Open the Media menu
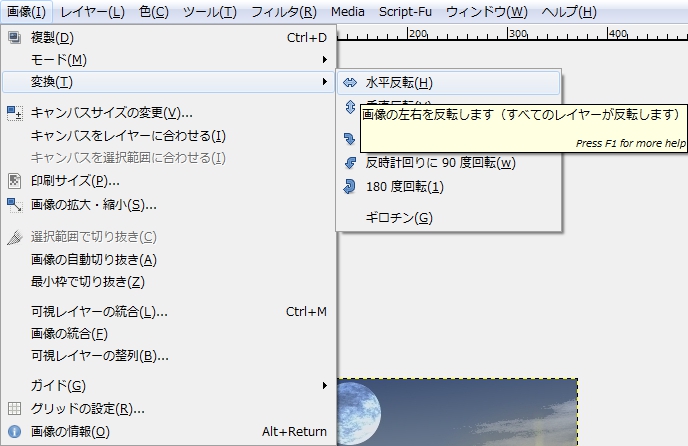 point(348,12)
